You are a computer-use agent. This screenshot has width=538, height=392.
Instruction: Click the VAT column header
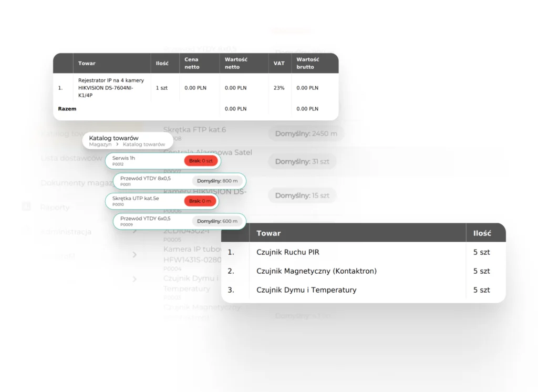point(279,63)
